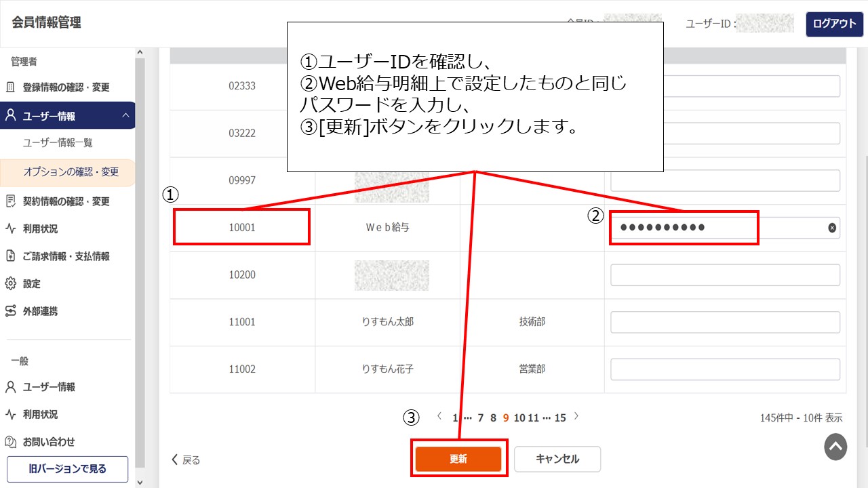Click sidebar scrollbar down arrow
The width and height of the screenshot is (868, 488).
140,483
